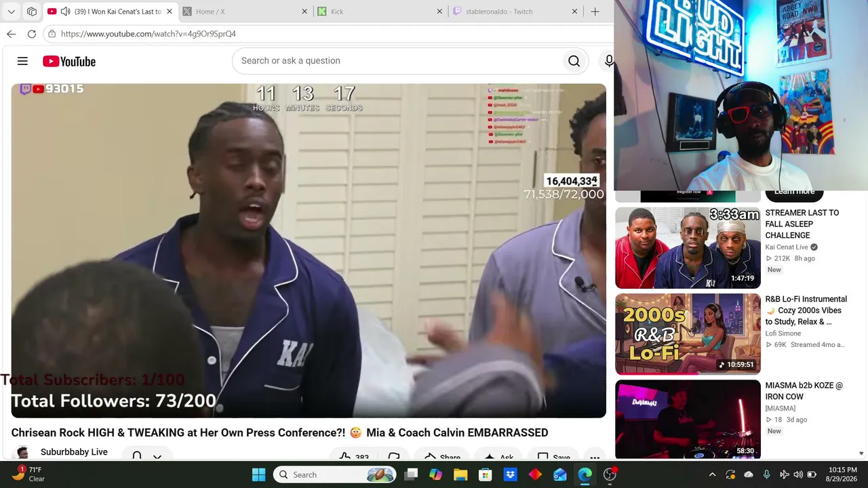Click the main video player
This screenshot has height=488, width=868.
[309, 251]
